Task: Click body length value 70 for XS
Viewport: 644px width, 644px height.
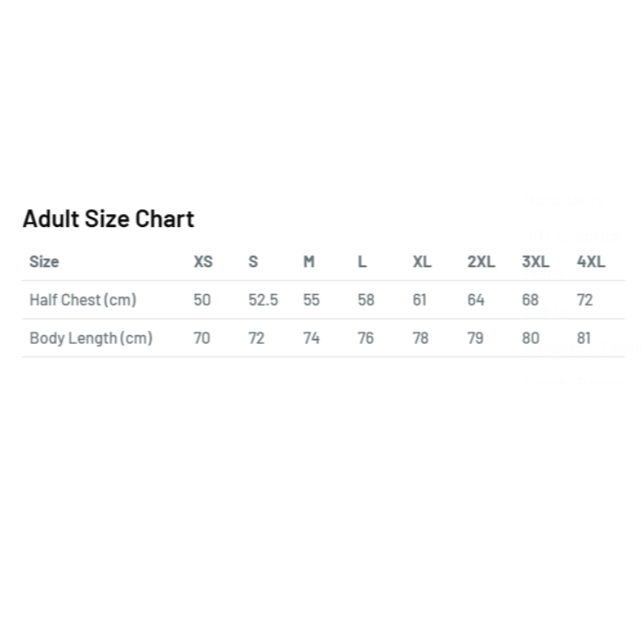Action: 202,338
